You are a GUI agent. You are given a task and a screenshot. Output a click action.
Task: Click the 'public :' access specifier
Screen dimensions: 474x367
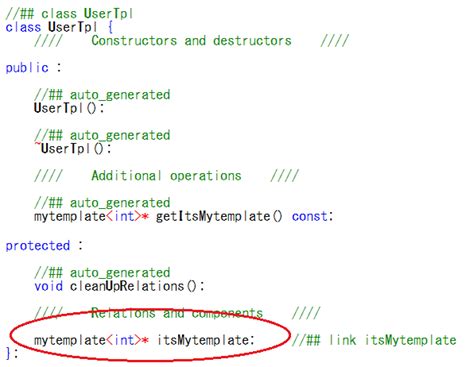[x=33, y=68]
